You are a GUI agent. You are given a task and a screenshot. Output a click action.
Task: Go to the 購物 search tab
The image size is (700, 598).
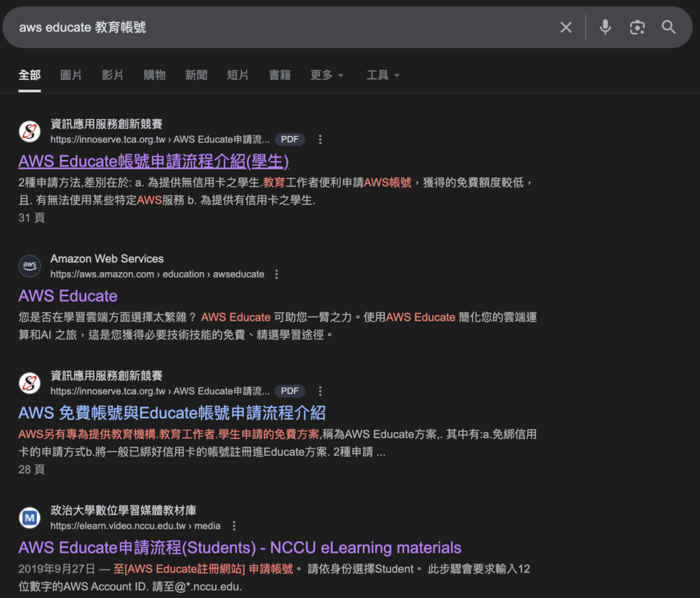154,75
